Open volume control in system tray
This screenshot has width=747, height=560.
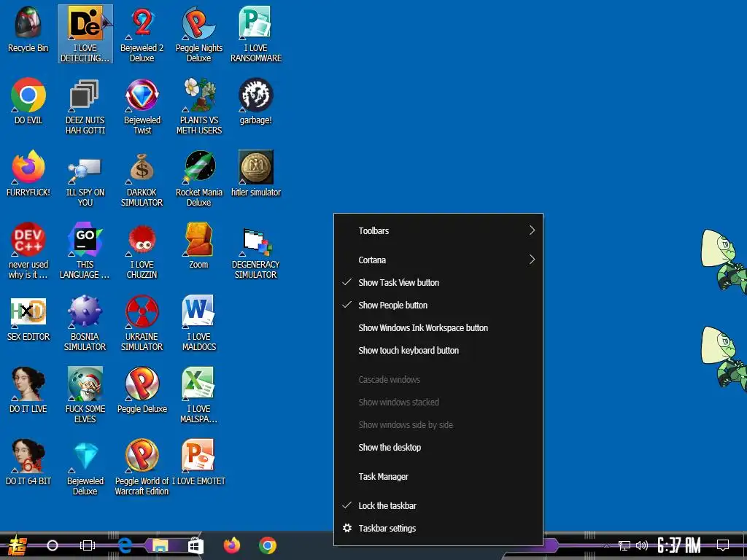pyautogui.click(x=642, y=545)
